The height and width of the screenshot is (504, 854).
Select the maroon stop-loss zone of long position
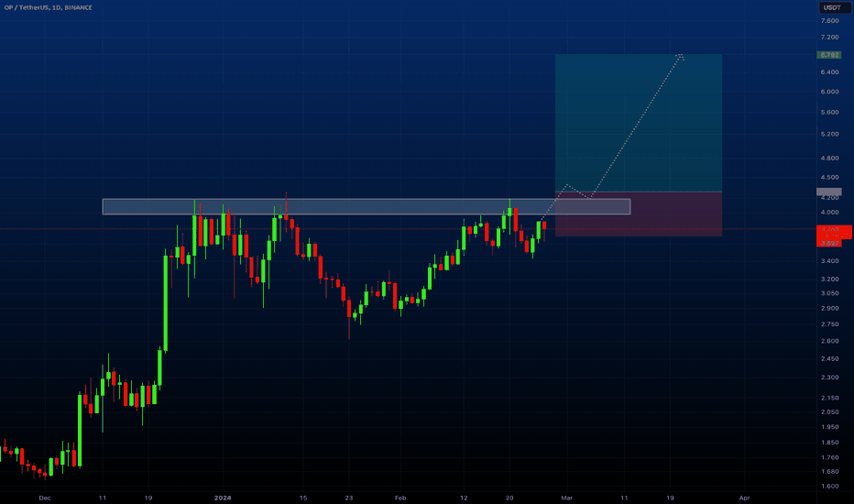pos(639,214)
